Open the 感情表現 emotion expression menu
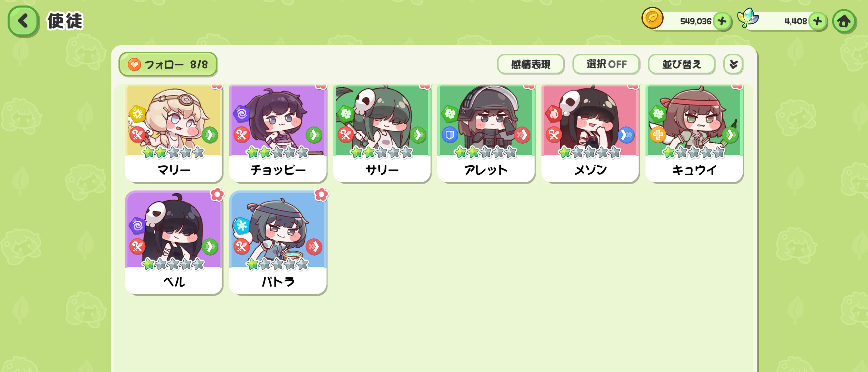The image size is (868, 372). (x=531, y=64)
